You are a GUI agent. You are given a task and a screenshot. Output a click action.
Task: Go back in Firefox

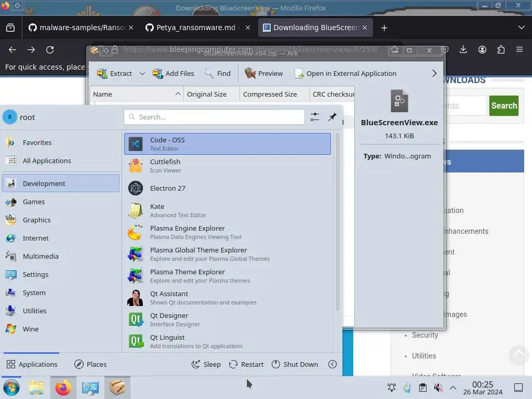coord(12,50)
